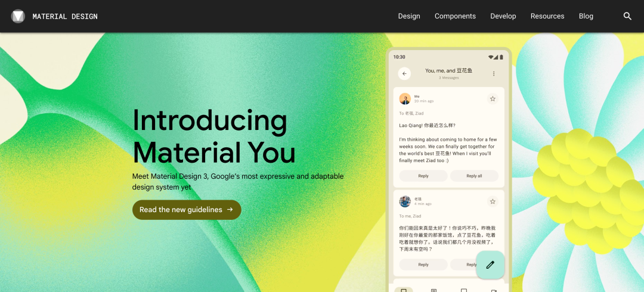644x292 pixels.
Task: Click the phone status bar battery icon
Action: click(x=501, y=57)
